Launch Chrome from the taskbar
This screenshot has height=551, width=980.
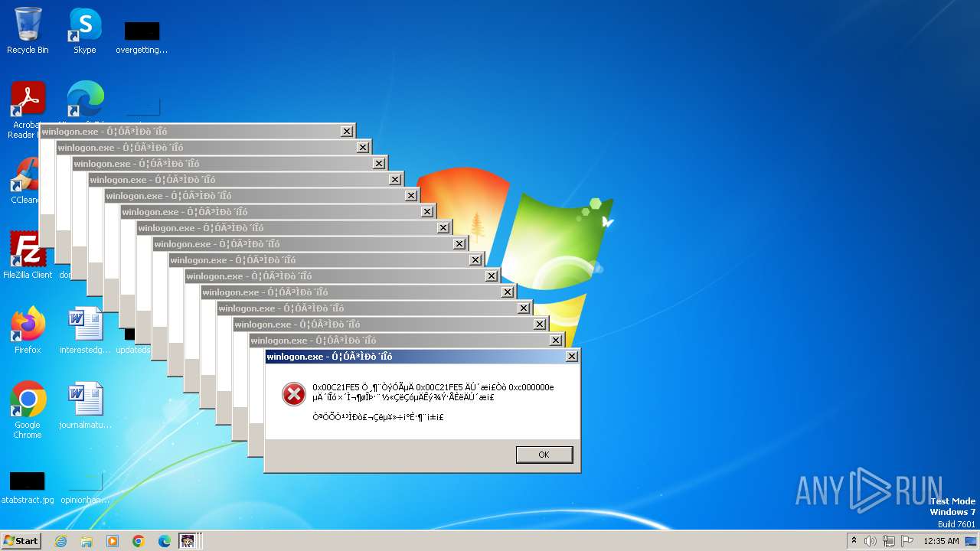139,541
